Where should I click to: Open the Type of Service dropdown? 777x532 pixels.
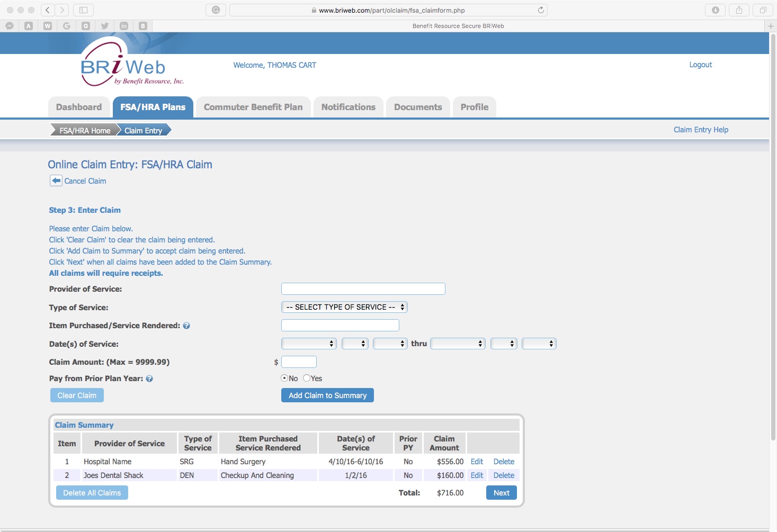[x=344, y=307]
